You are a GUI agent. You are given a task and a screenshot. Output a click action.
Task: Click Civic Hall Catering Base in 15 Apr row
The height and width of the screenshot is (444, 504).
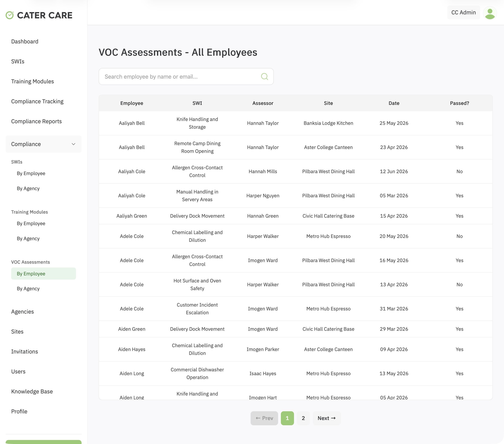(328, 216)
